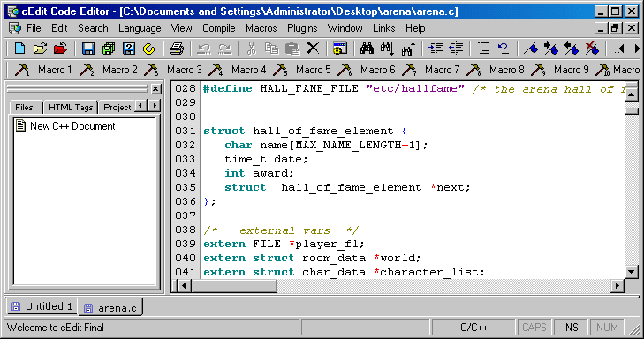Run Macro 4

(237, 70)
